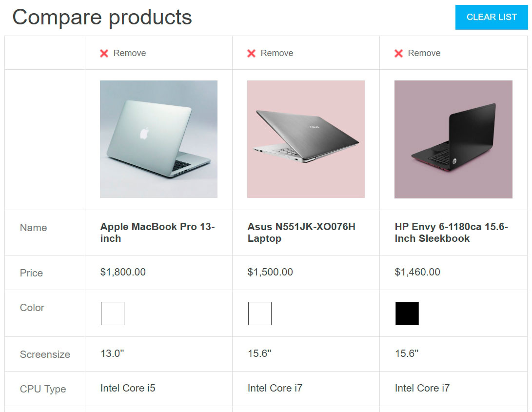Click the red X above Asus laptop

coord(251,53)
